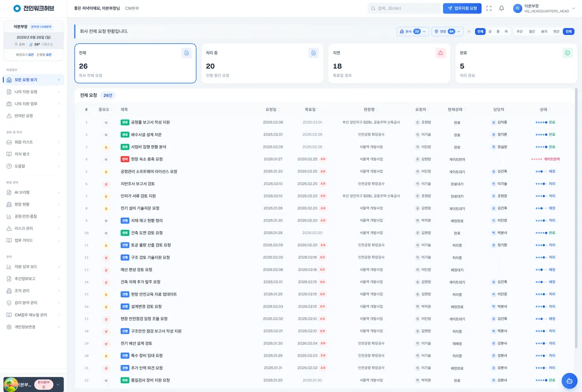Open notifications with the bell icon

coord(501,8)
